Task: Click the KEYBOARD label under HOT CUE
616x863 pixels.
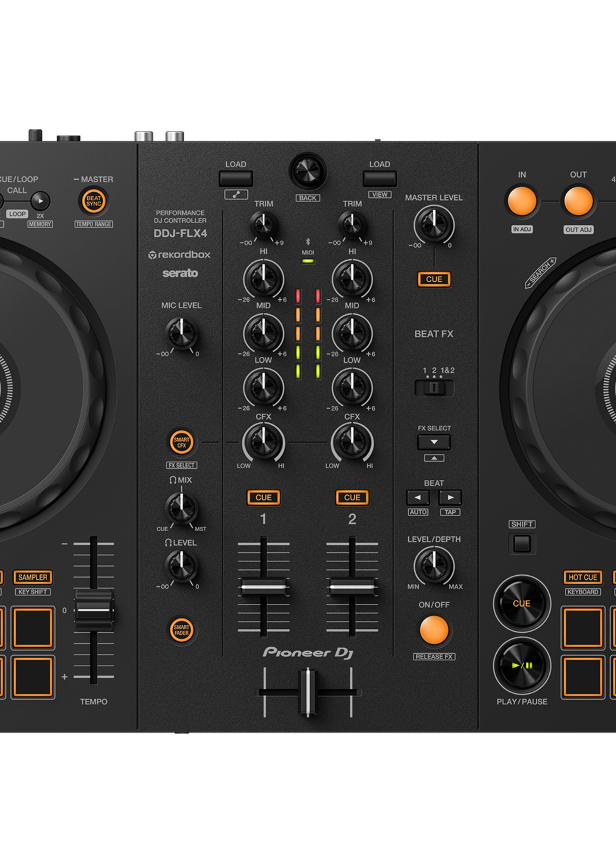Action: pos(582,592)
